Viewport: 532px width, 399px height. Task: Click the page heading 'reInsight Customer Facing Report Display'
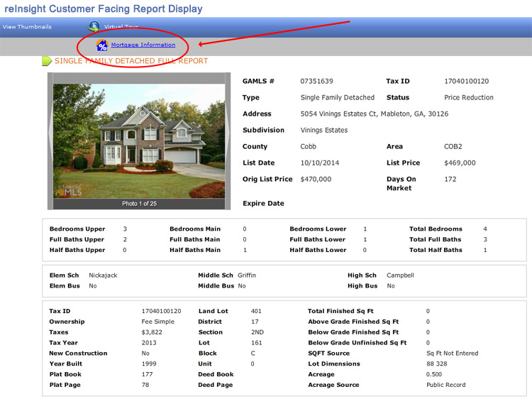pyautogui.click(x=104, y=9)
